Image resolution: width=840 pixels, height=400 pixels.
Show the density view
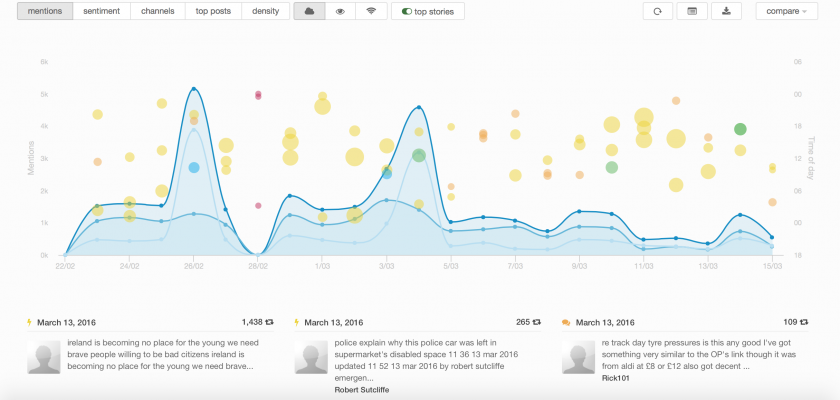click(x=266, y=11)
